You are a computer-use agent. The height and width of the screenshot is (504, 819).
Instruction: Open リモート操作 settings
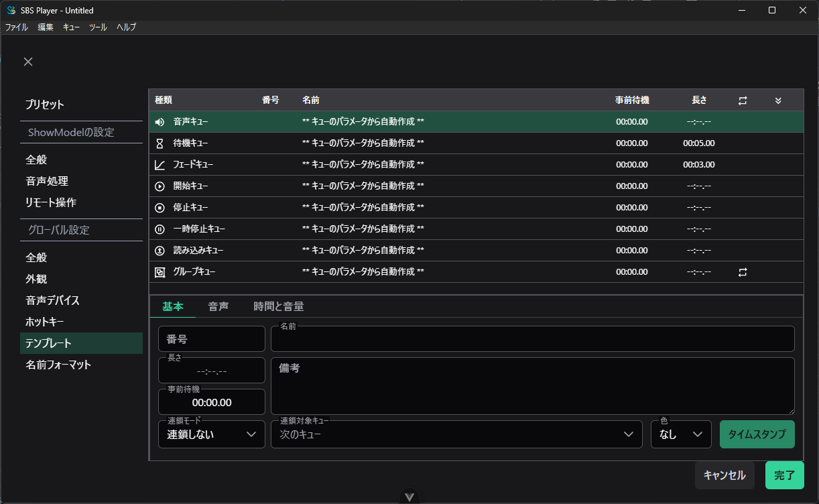81,202
